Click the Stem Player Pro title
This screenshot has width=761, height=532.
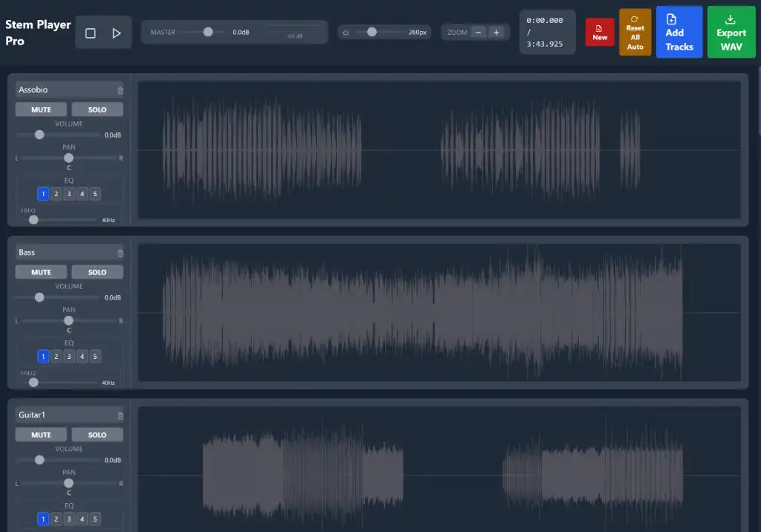point(38,33)
